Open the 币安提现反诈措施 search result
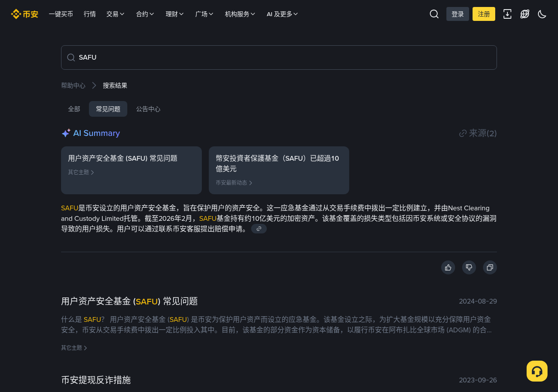Viewport: 558px width, 392px height. [x=96, y=380]
